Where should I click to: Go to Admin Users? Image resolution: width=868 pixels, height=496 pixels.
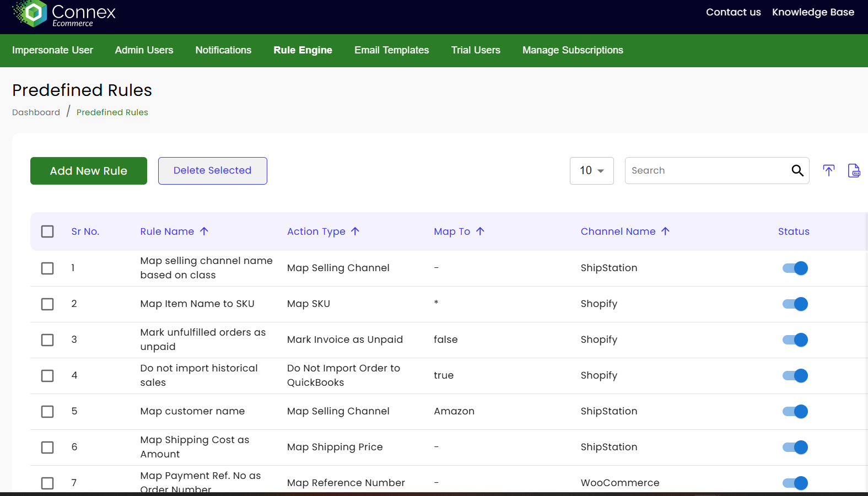[144, 50]
